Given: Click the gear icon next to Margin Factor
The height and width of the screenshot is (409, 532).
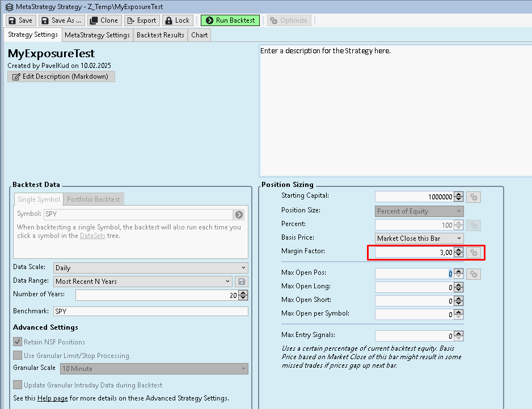Looking at the screenshot, I should pyautogui.click(x=474, y=252).
